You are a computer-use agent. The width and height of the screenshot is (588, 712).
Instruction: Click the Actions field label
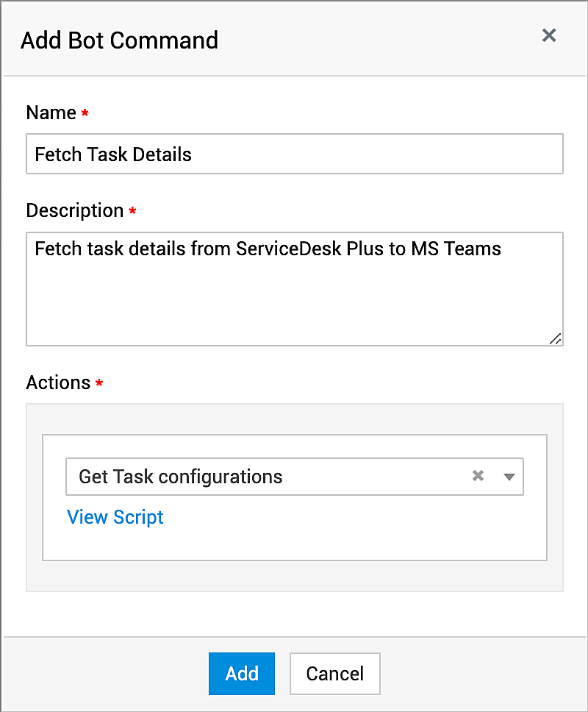tap(58, 382)
